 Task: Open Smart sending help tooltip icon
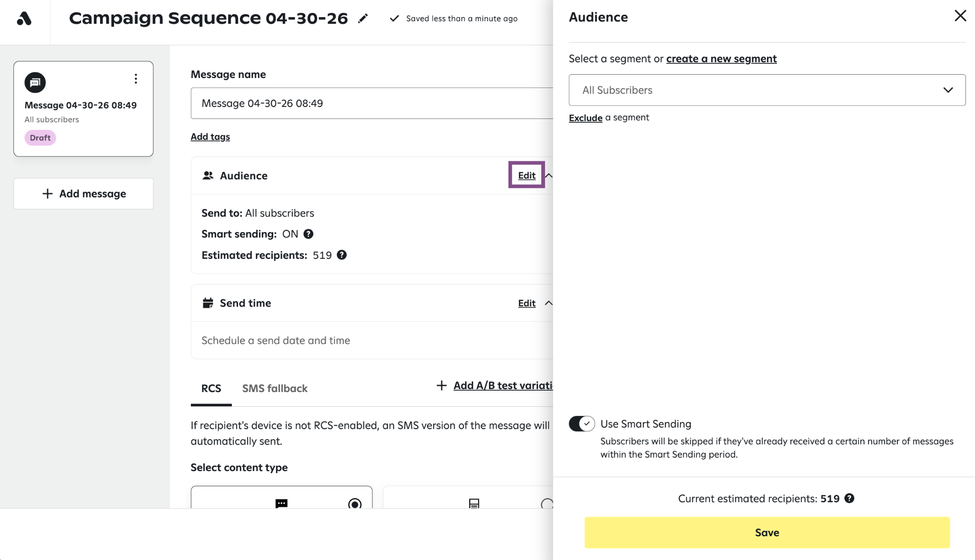point(308,234)
